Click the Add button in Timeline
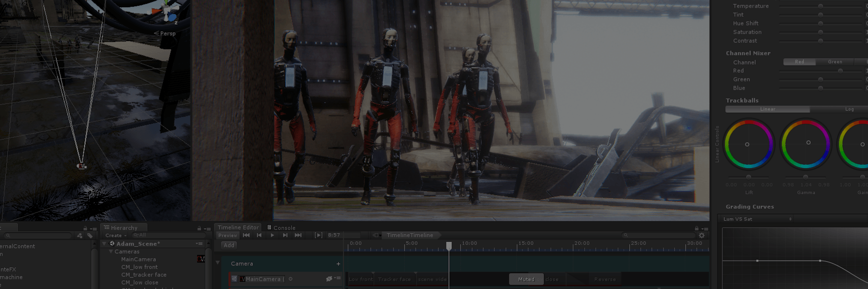This screenshot has height=289, width=868. [x=229, y=245]
